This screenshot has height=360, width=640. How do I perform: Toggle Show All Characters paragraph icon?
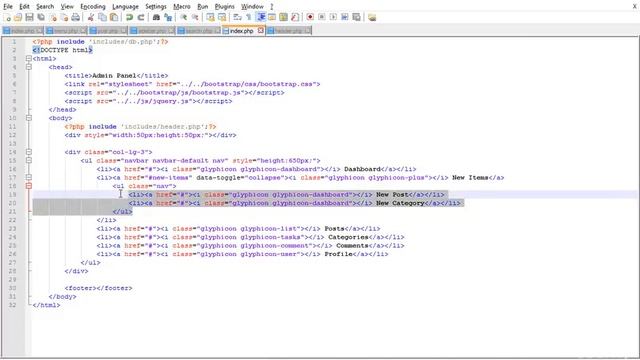point(249,17)
